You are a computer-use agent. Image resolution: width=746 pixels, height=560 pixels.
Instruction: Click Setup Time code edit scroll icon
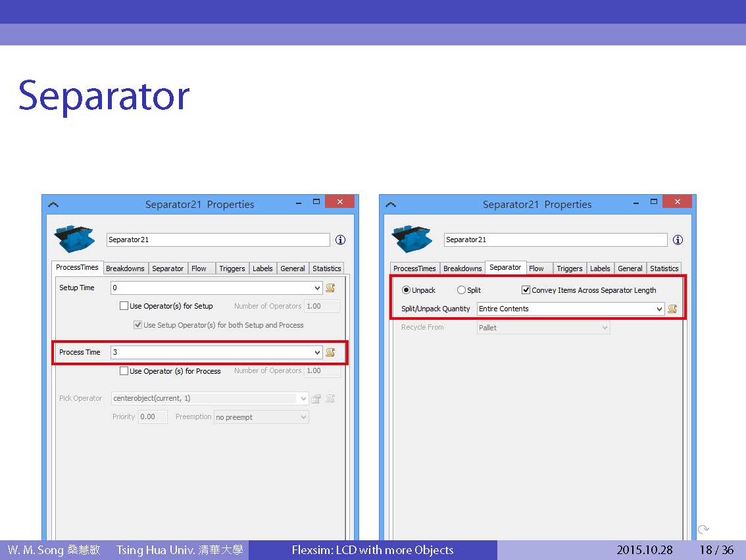click(330, 288)
